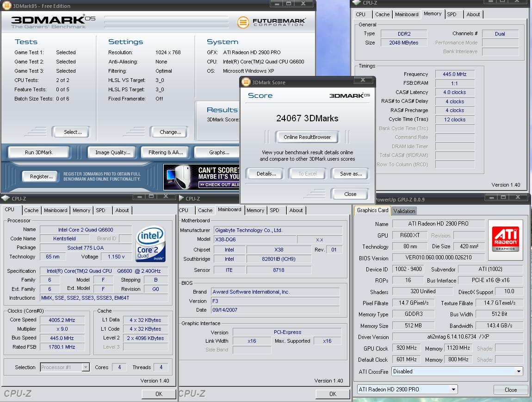The image size is (532, 402).
Task: Open About tab in memory CPU-Z window
Action: [473, 14]
